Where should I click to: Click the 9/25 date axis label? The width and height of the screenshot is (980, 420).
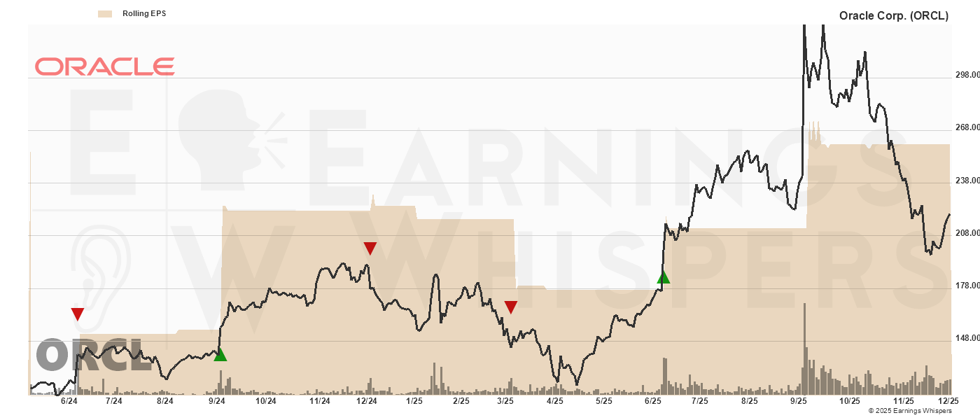click(798, 401)
